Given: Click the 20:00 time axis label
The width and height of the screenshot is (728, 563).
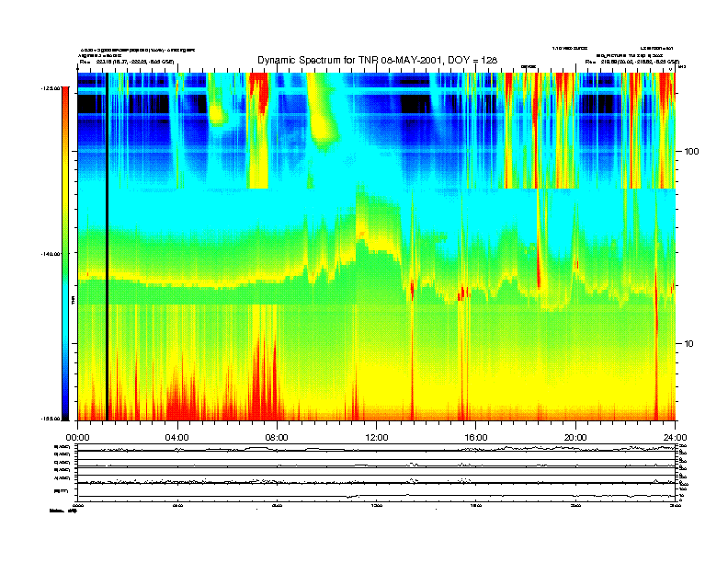Looking at the screenshot, I should [x=575, y=438].
